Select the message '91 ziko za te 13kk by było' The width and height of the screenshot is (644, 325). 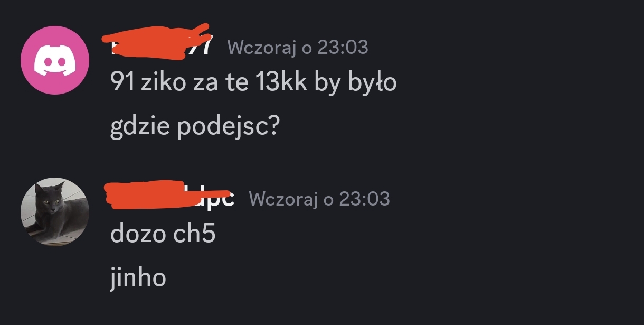tap(253, 83)
